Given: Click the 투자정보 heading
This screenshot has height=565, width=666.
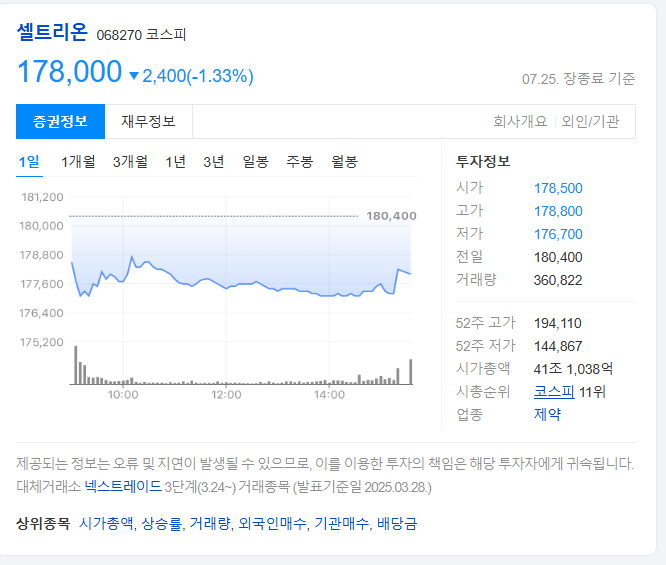Looking at the screenshot, I should (483, 161).
